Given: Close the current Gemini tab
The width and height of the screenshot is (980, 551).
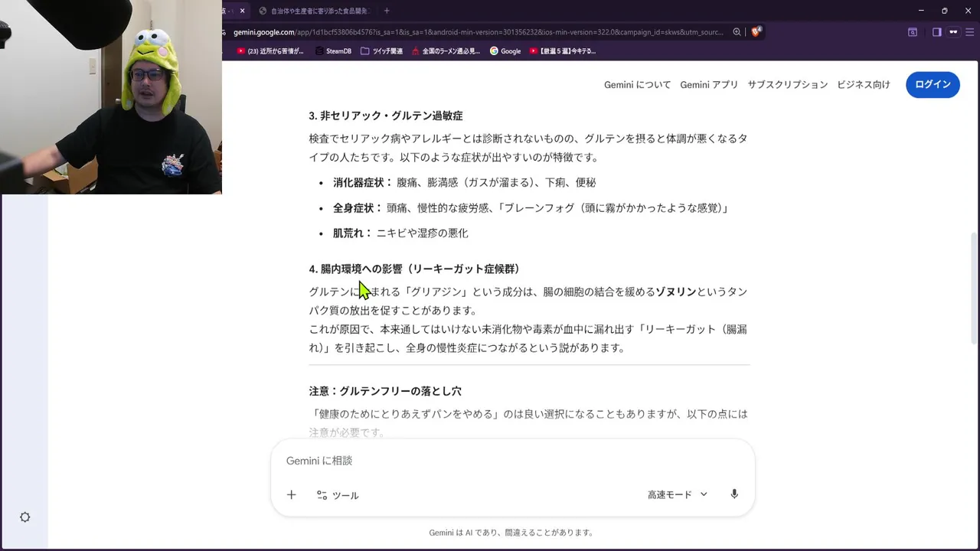Looking at the screenshot, I should (x=243, y=11).
